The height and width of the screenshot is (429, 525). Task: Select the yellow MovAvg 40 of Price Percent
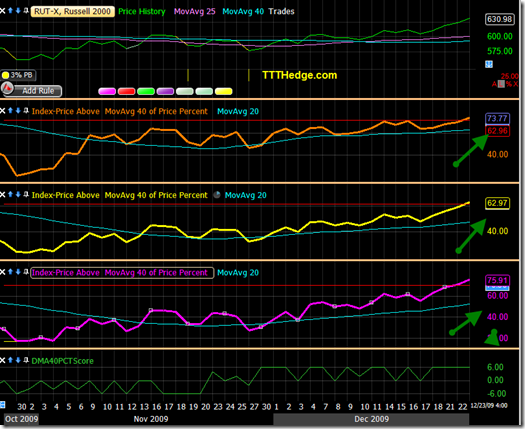(156, 195)
